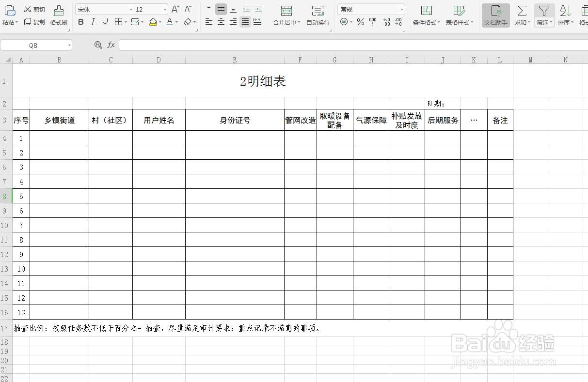Toggle bold formatting
The height and width of the screenshot is (382, 588).
pyautogui.click(x=80, y=22)
